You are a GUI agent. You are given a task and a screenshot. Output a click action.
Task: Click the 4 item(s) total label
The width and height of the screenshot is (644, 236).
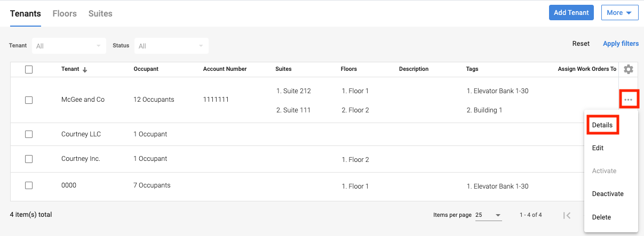[x=31, y=215]
